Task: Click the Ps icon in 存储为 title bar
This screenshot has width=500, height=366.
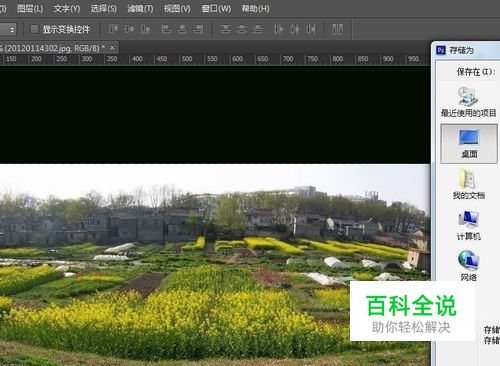Action: (x=441, y=50)
